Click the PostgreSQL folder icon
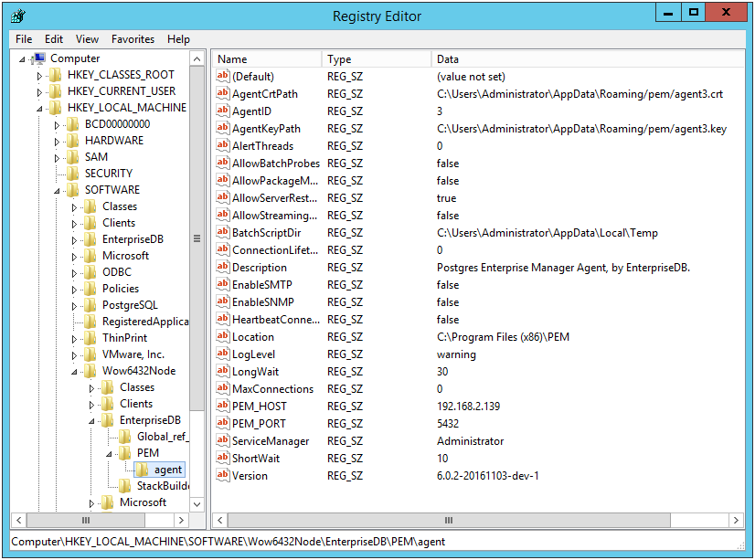The height and width of the screenshot is (560, 755). coord(90,305)
